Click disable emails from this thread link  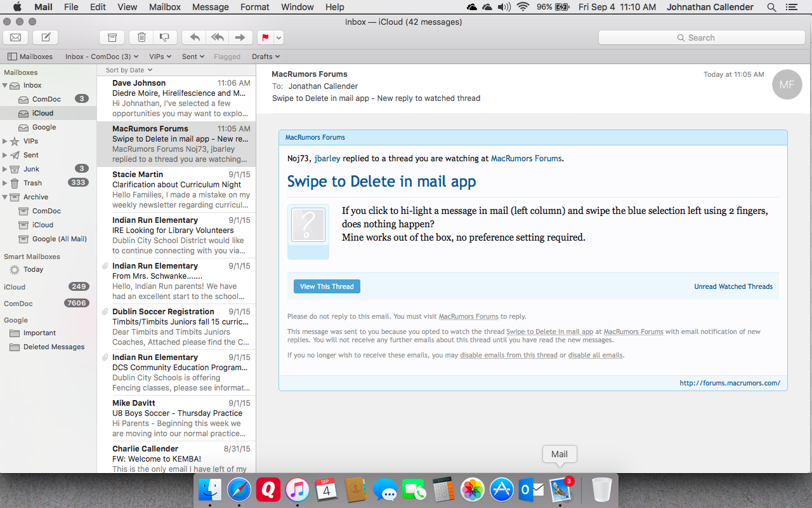[509, 355]
